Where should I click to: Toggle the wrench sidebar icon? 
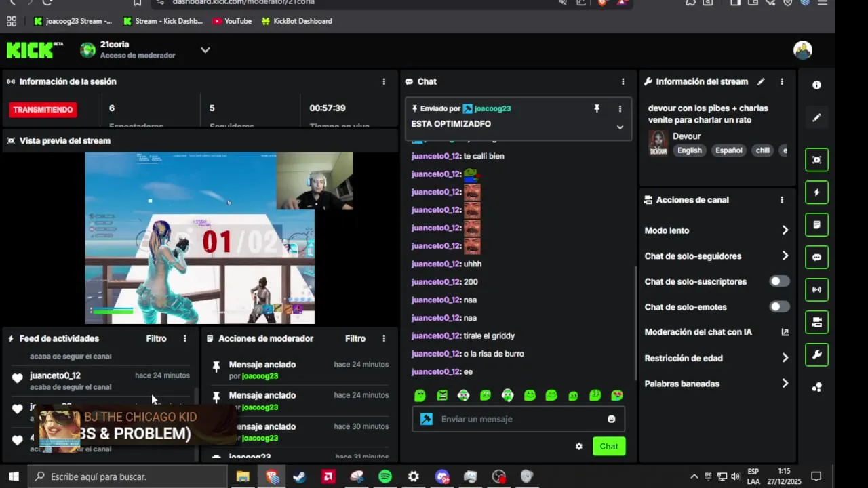[x=816, y=354]
